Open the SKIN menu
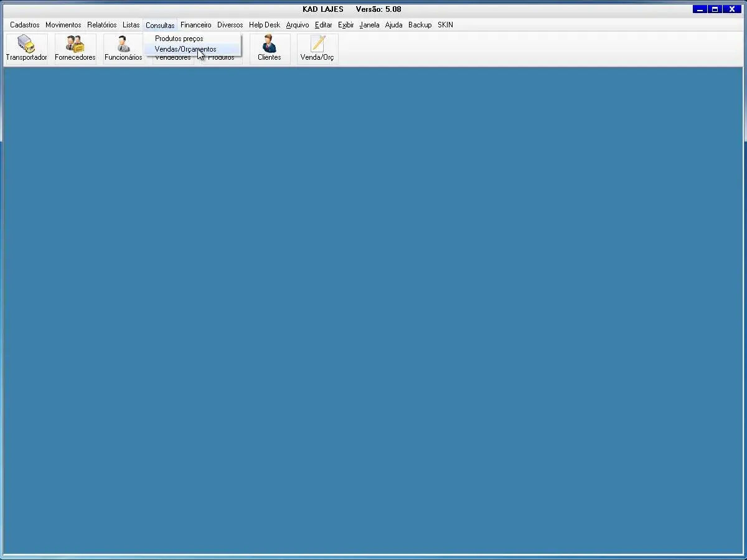The width and height of the screenshot is (747, 560). [x=445, y=25]
